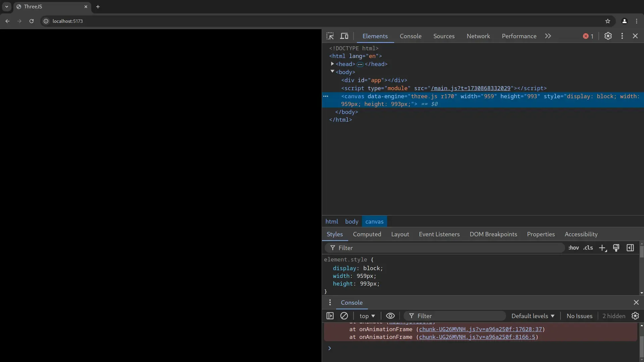Show the console sidebar panel icon
Screen dimensions: 644x362
[x=330, y=316]
